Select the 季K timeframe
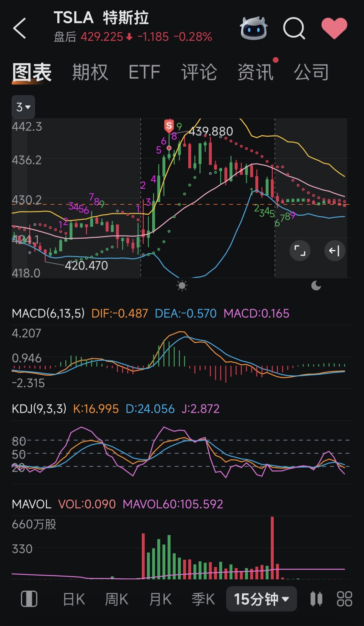This screenshot has height=626, width=364. point(203,599)
